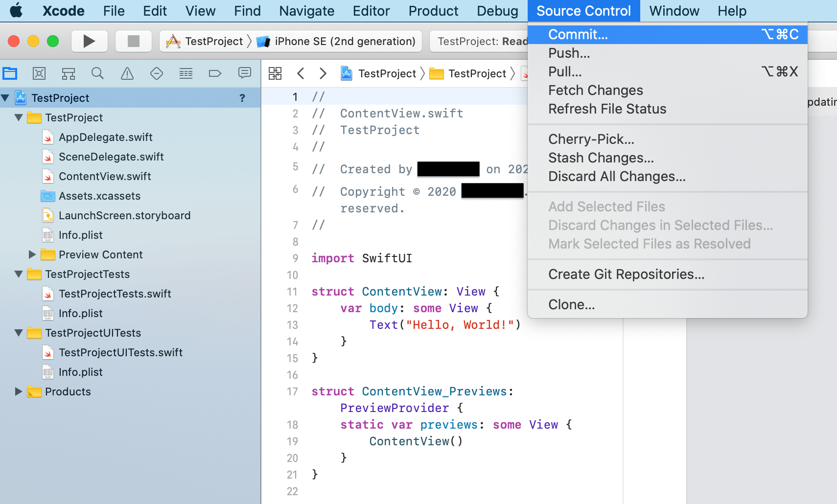Expand the Products folder
Screen dimensions: 837x504
coord(18,391)
